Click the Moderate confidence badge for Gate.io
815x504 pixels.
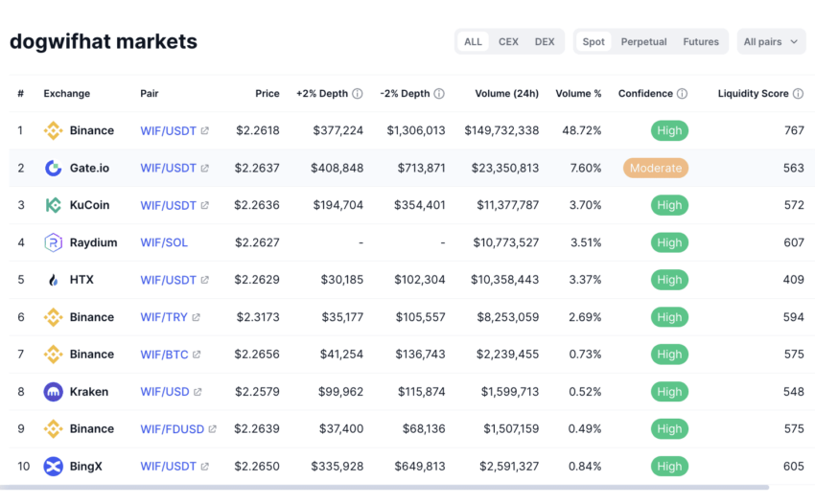point(656,168)
